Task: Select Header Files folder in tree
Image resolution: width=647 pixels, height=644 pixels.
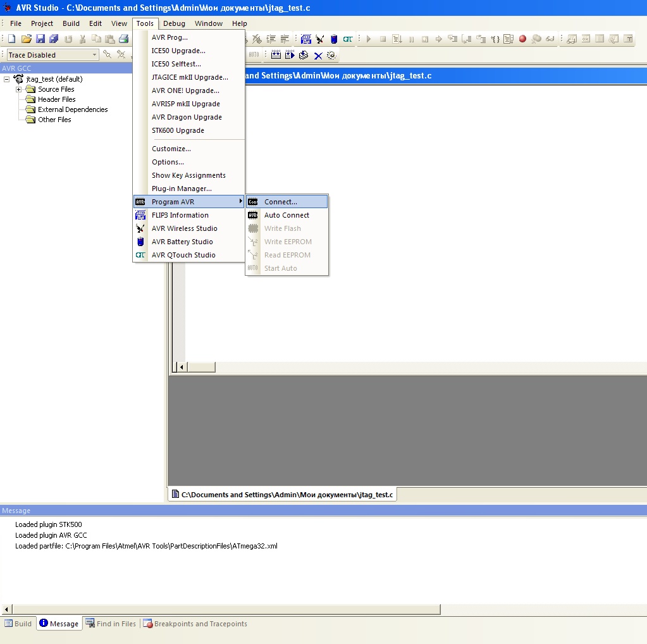Action: click(56, 99)
